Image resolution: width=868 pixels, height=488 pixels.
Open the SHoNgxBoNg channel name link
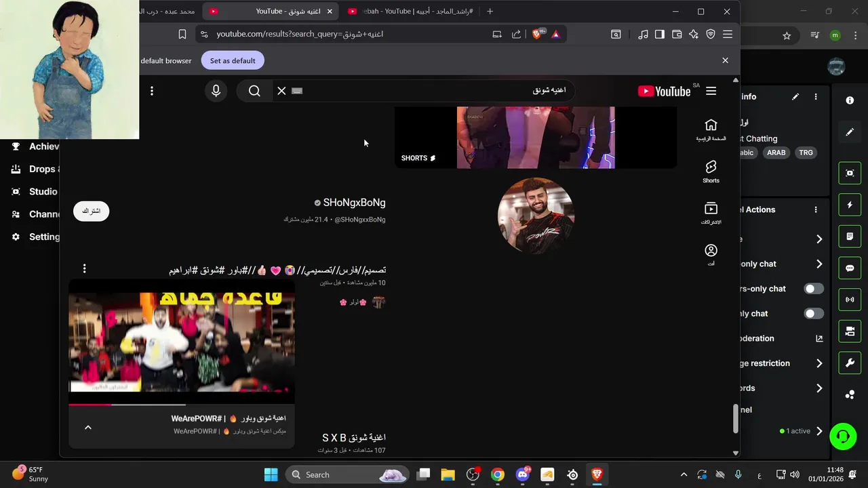click(354, 203)
